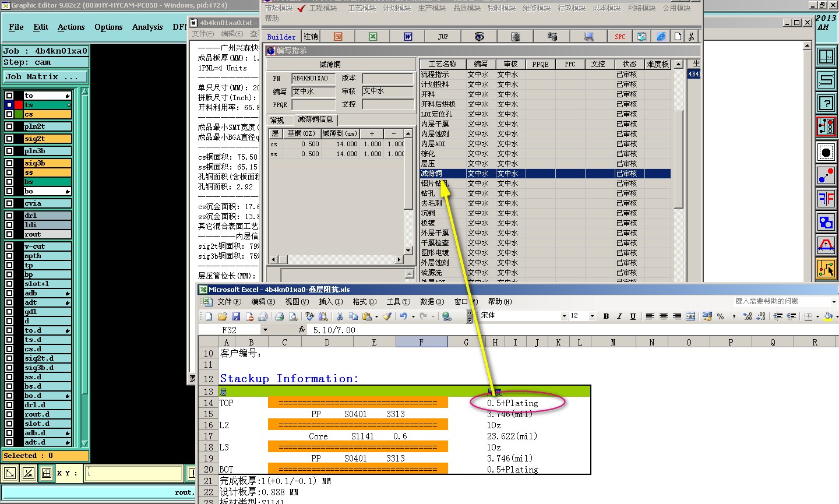Image resolution: width=839 pixels, height=504 pixels.
Task: Click the red triangle measurement icon in right panel
Action: (x=826, y=245)
